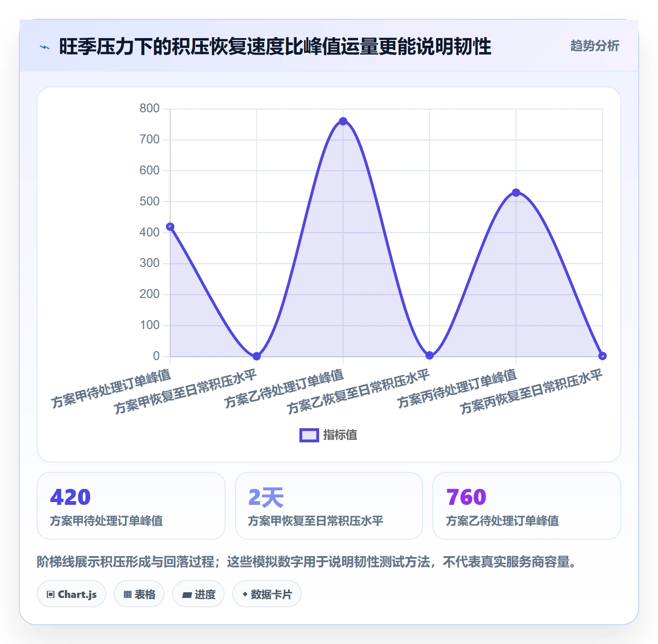The width and height of the screenshot is (658, 644).
Task: Select the 760 peak data point for 方案乙
Action: [x=343, y=121]
